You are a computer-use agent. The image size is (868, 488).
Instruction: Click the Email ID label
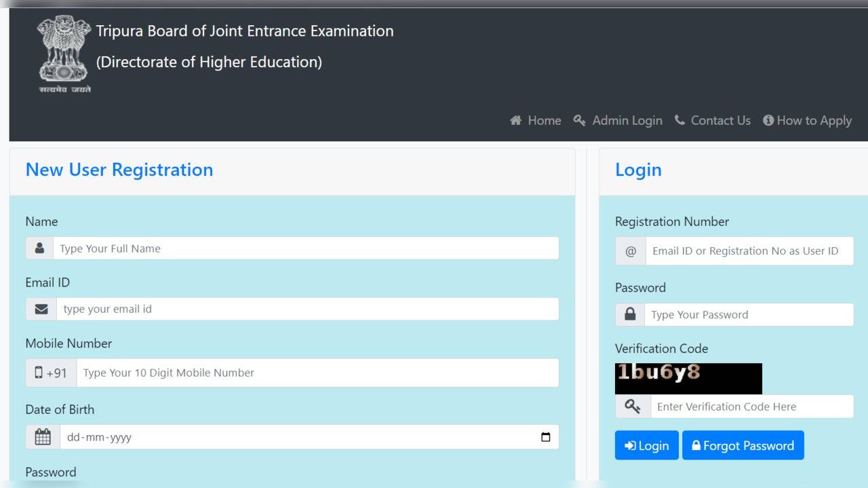[x=47, y=282]
